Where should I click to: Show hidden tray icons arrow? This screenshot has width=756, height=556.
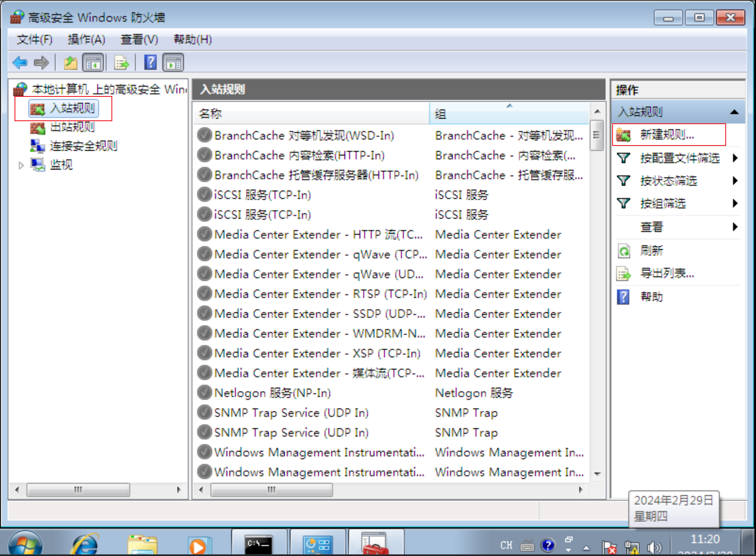click(587, 547)
